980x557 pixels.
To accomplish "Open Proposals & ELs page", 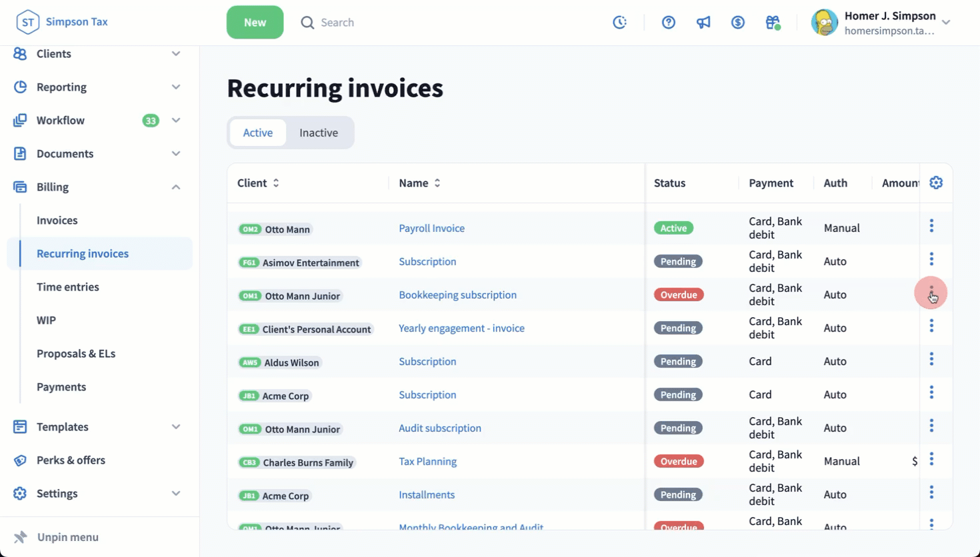I will pos(76,353).
